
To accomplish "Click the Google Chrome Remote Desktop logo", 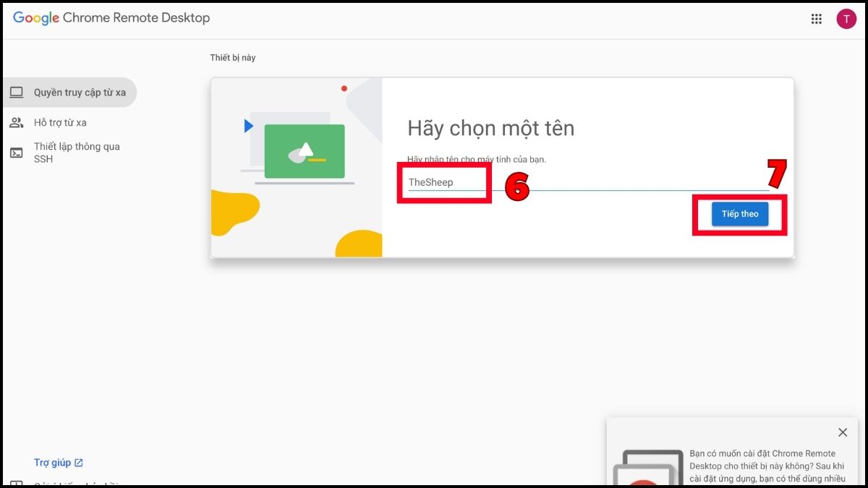I will coord(111,18).
